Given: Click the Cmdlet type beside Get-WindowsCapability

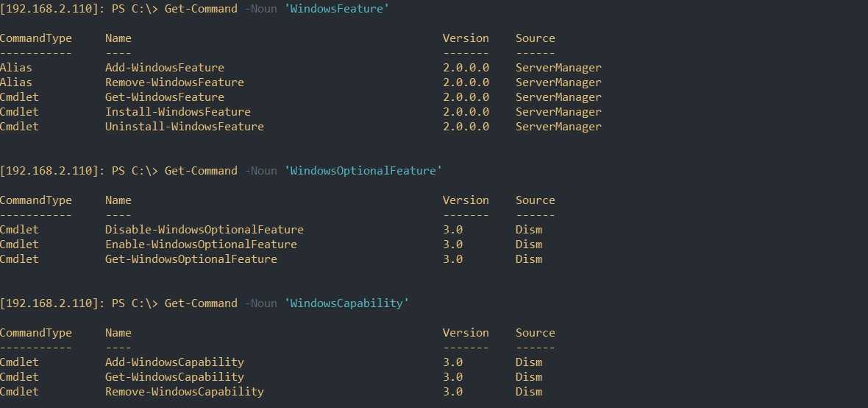Looking at the screenshot, I should (x=19, y=377).
